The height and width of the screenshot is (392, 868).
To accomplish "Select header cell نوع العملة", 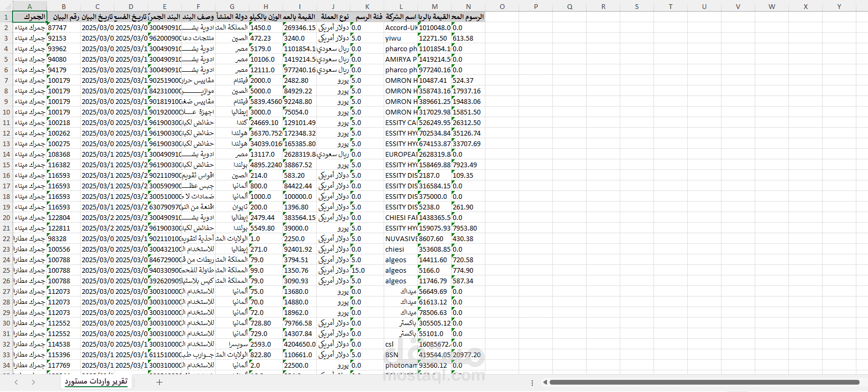I will pyautogui.click(x=334, y=17).
